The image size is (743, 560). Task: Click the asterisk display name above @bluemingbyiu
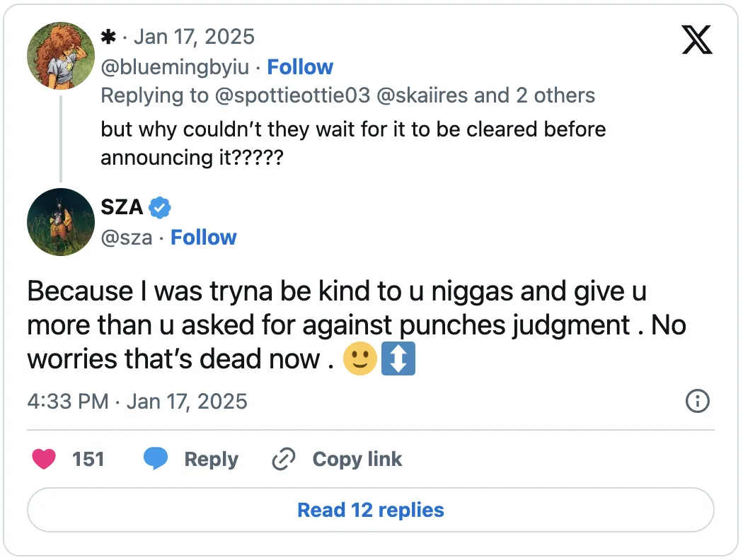109,36
